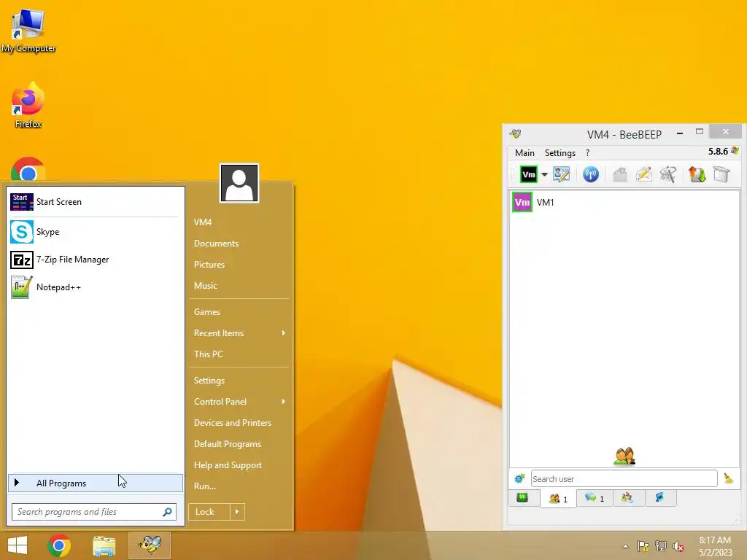Switch to the blue network tab in BeeBEEP
The height and width of the screenshot is (560, 747).
tap(659, 498)
